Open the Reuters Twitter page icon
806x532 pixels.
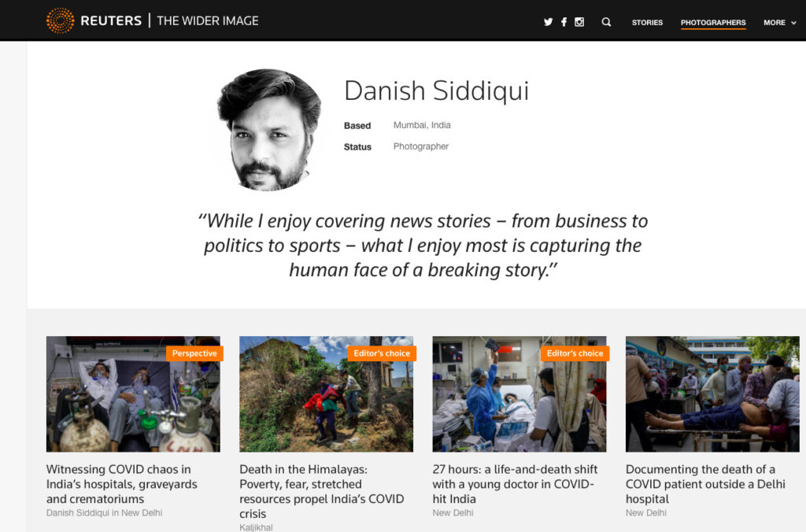[x=548, y=22]
